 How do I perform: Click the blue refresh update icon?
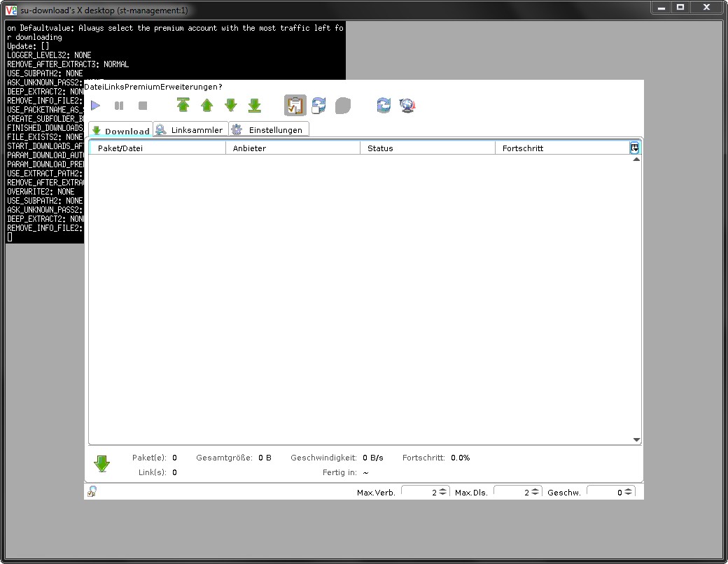click(x=384, y=106)
